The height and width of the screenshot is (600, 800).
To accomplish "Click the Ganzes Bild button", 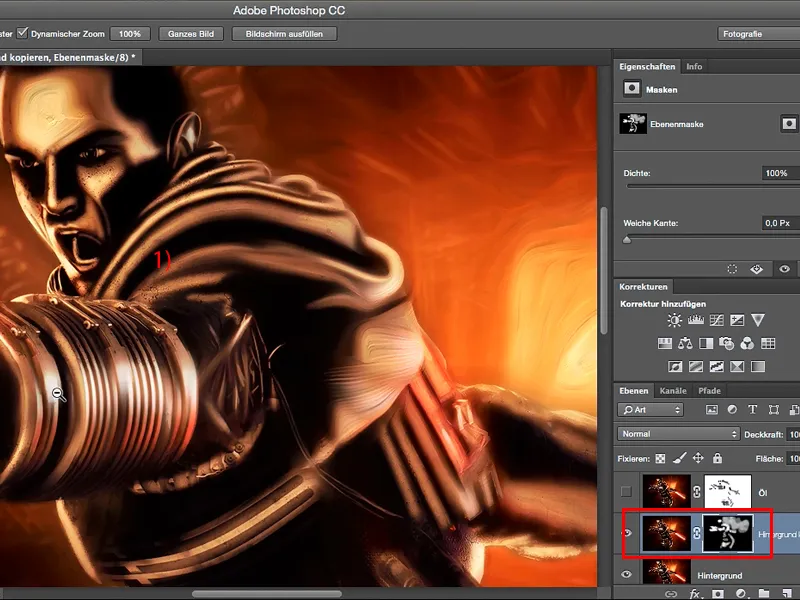I will [191, 34].
